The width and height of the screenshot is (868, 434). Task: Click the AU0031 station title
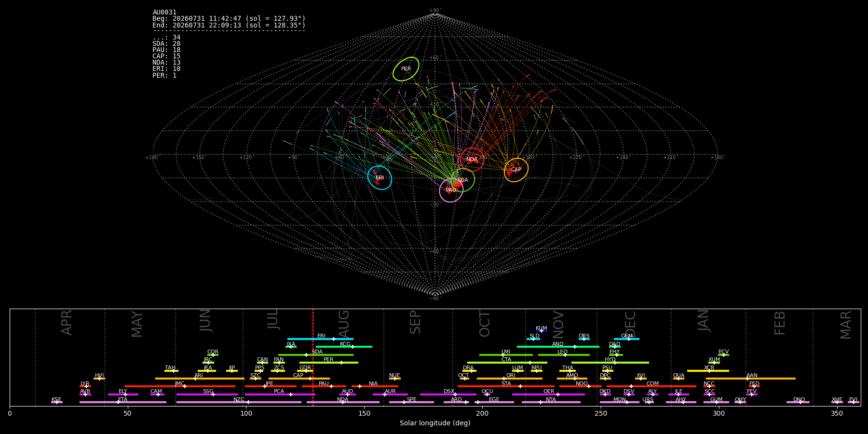[x=164, y=13]
